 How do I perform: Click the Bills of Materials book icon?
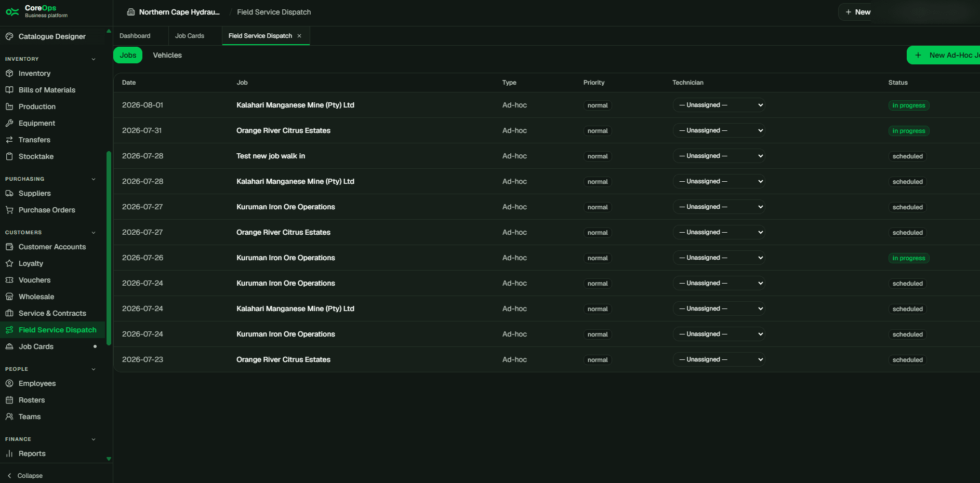click(x=9, y=90)
